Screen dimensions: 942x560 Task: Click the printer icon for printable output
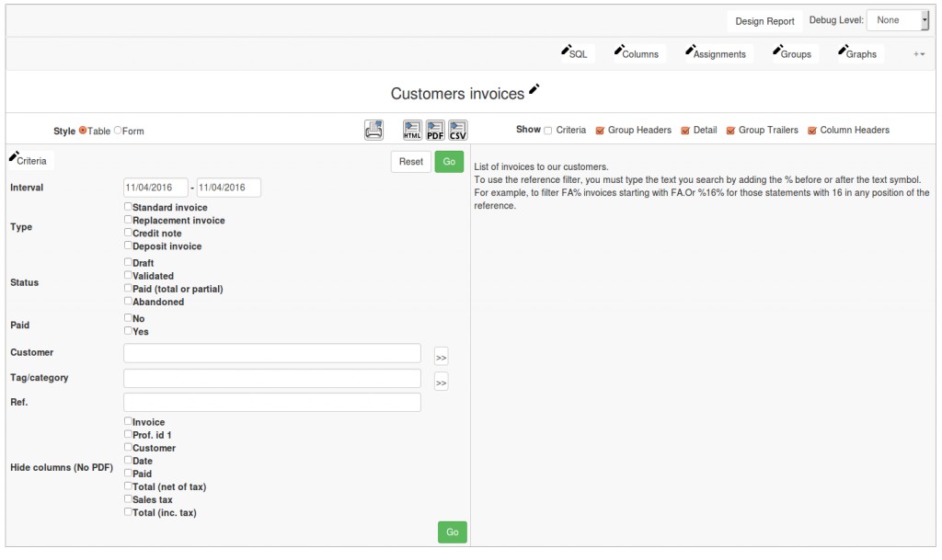[x=373, y=131]
